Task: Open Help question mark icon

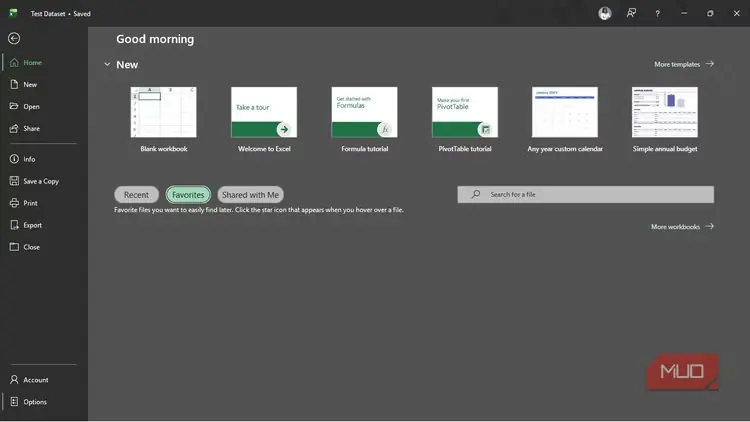Action: pos(658,14)
